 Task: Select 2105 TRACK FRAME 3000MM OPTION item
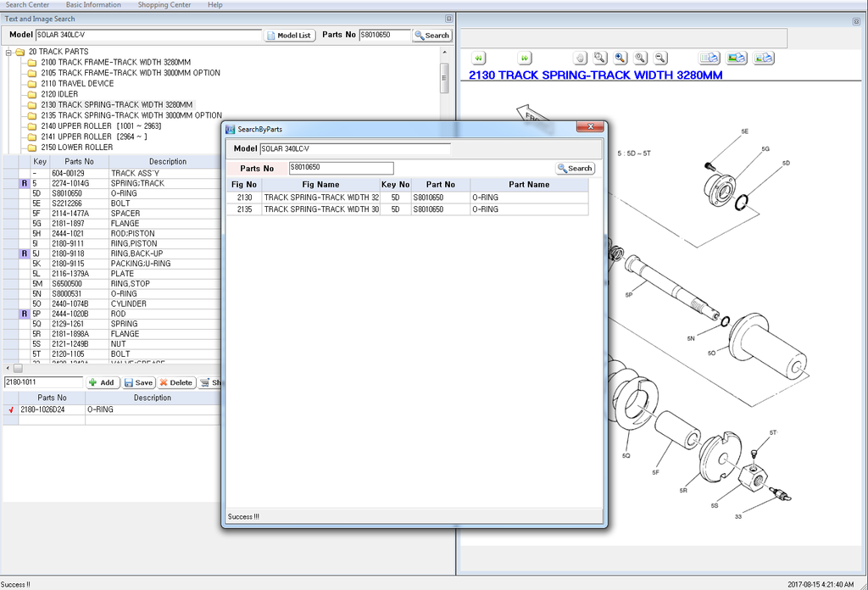point(130,73)
